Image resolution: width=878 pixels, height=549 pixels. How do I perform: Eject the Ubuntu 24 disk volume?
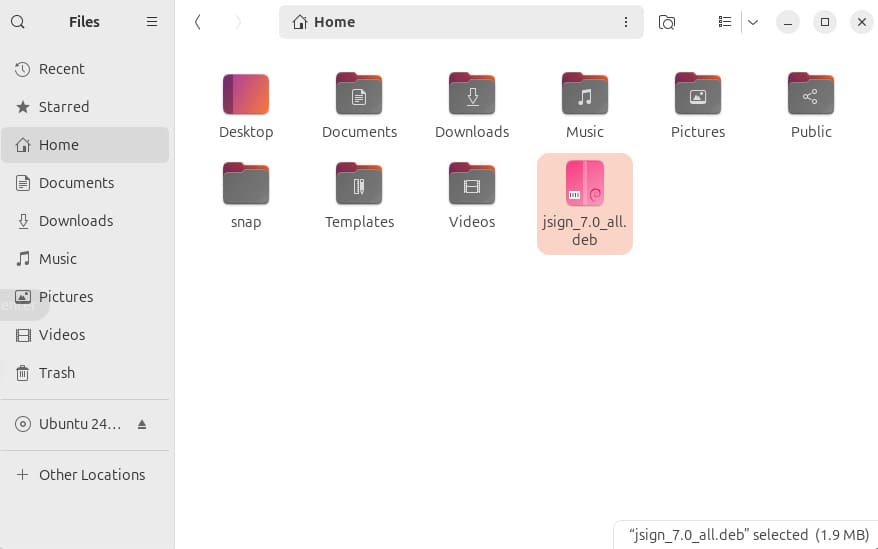point(142,424)
